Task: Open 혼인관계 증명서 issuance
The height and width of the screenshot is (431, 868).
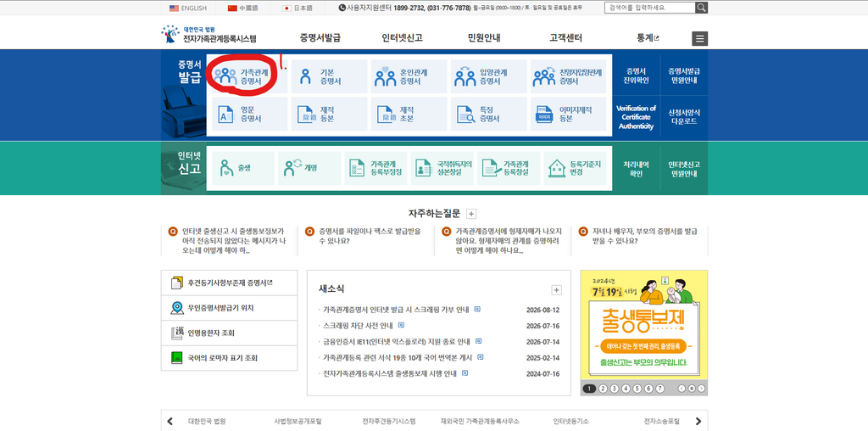Action: click(409, 76)
